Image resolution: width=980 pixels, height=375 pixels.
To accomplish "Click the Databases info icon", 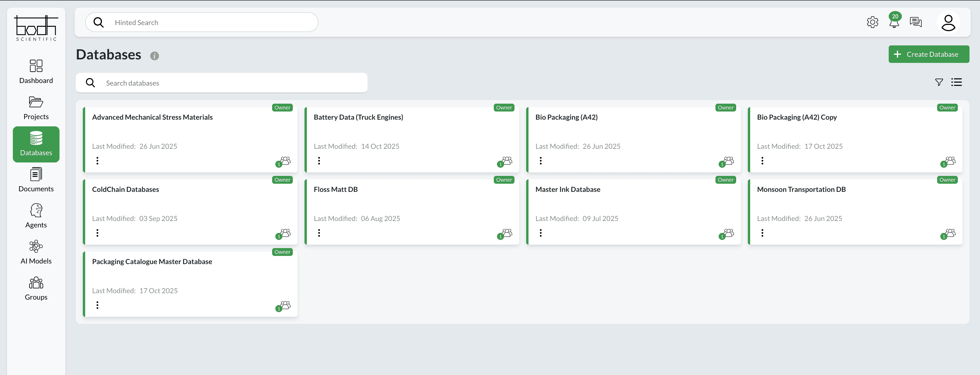I will pyautogui.click(x=154, y=56).
